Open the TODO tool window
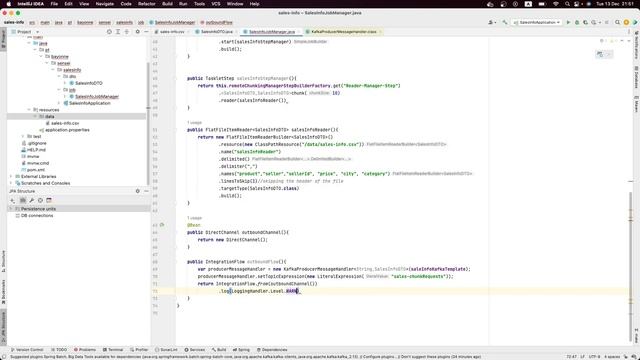 [59, 350]
